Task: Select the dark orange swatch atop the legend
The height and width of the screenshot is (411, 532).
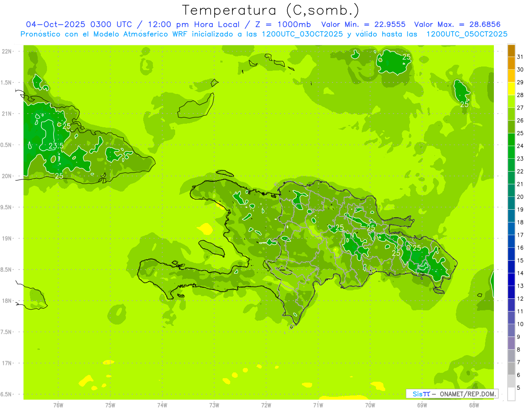Action: [x=511, y=51]
